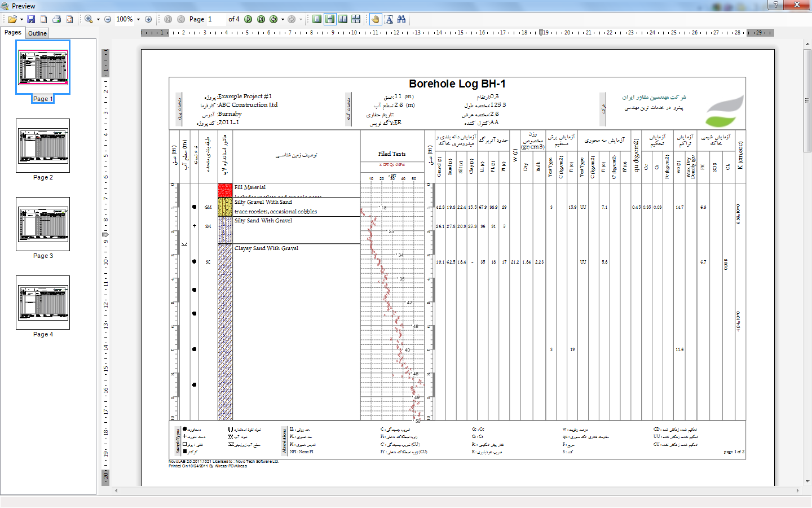
Task: Toggle the hand pan tool
Action: (x=376, y=19)
